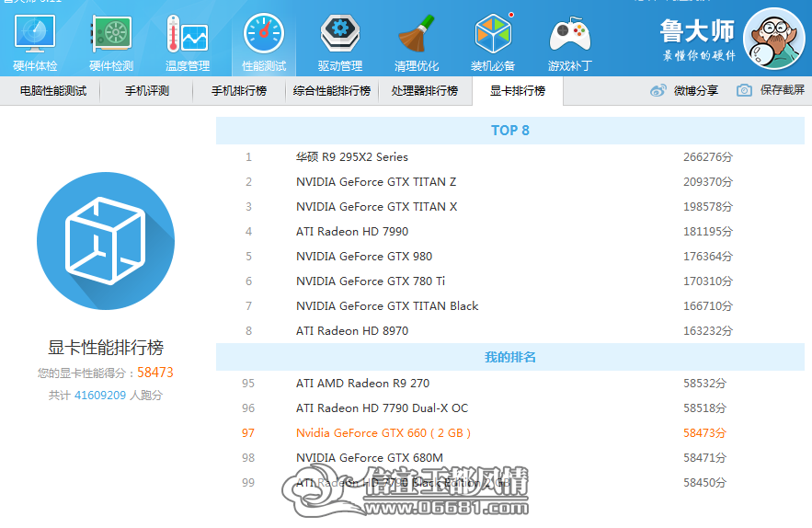This screenshot has width=812, height=528.
Task: Select ATI Radeon HD 7990 row
Action: click(x=510, y=232)
